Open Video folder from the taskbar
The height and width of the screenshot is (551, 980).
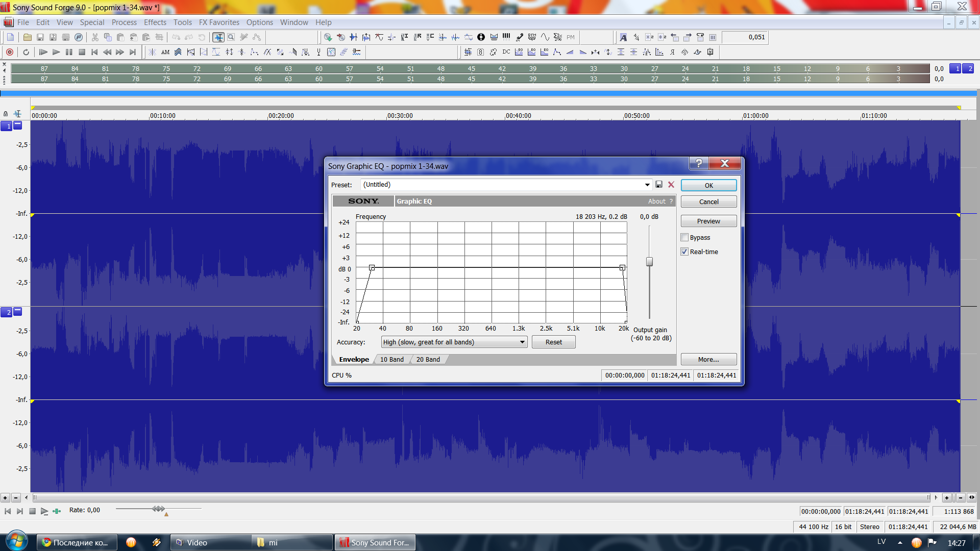[210, 542]
